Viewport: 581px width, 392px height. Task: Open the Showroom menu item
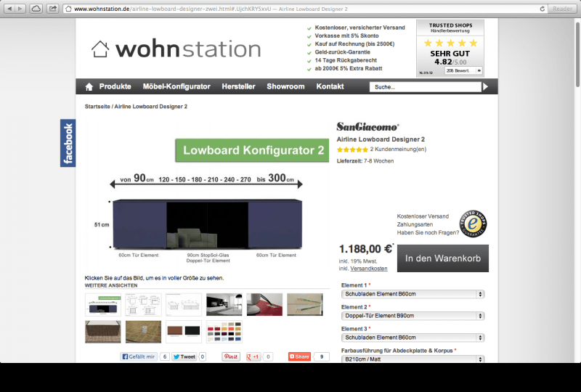285,86
